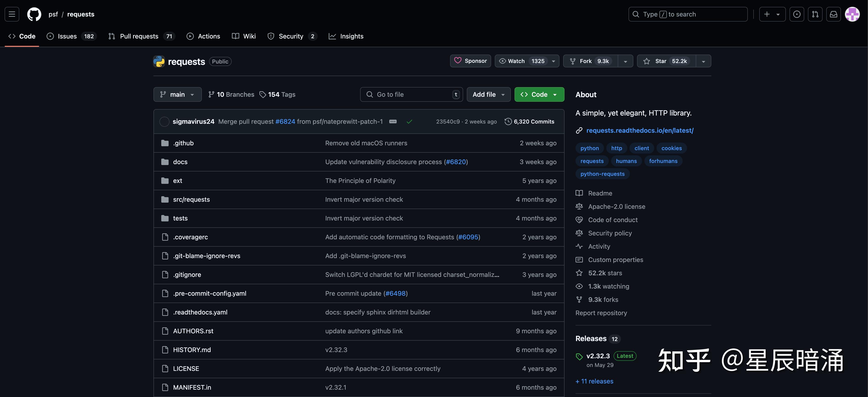Open pull requests icon in top bar
Image resolution: width=868 pixels, height=397 pixels.
[815, 14]
